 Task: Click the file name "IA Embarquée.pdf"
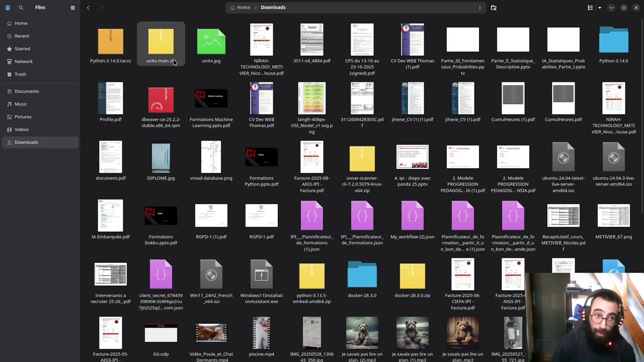click(x=111, y=237)
